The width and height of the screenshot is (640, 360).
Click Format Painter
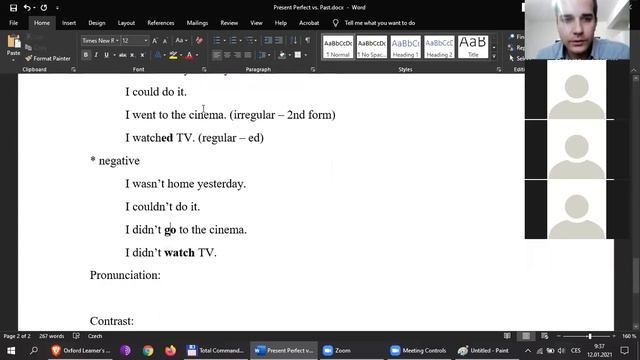(48, 58)
